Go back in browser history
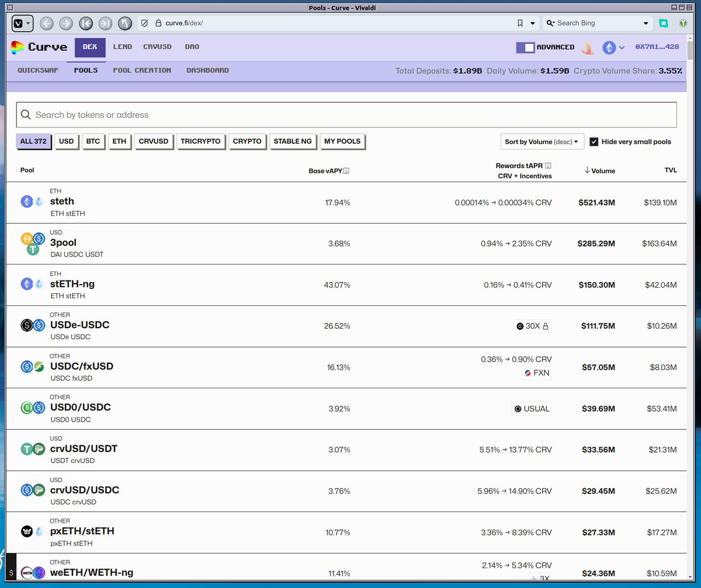 tap(47, 23)
